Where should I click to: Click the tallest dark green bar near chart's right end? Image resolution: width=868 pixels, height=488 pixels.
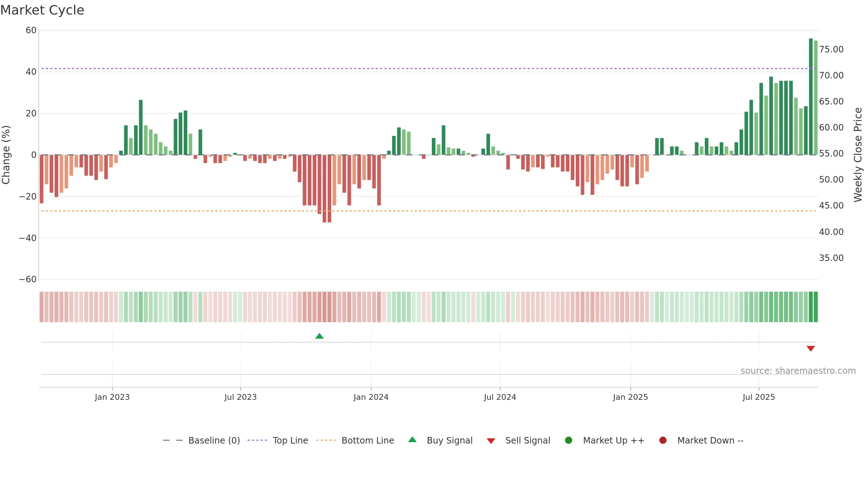pos(810,97)
